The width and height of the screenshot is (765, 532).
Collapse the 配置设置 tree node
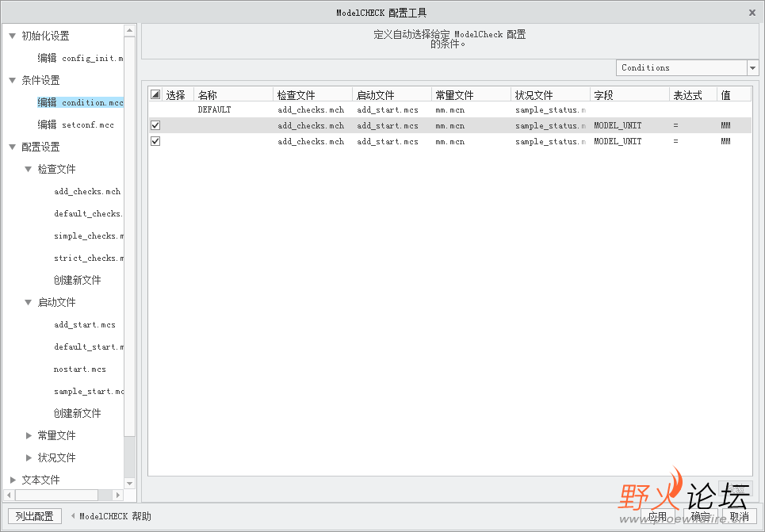pos(12,147)
